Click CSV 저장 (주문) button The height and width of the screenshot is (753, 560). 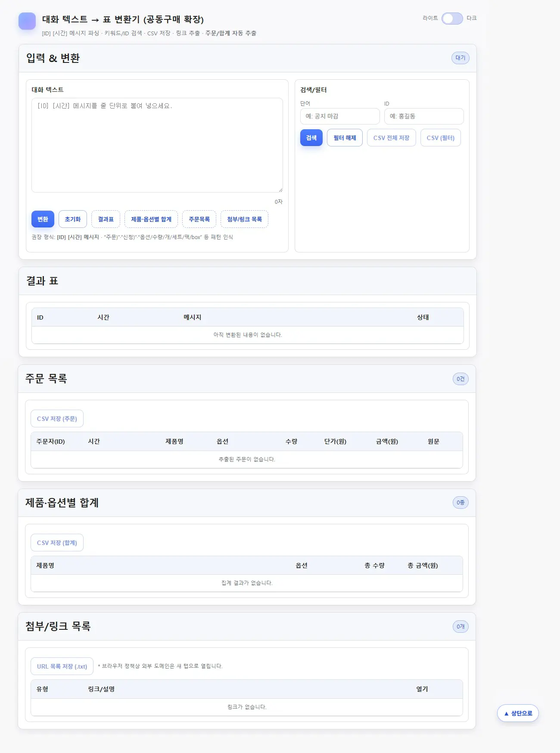57,419
